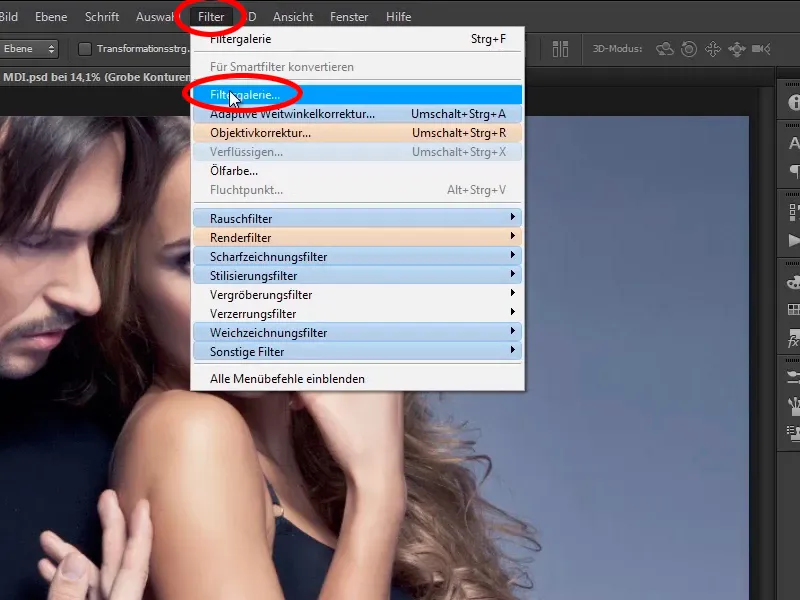Click the 3D rotate object icon

click(665, 49)
